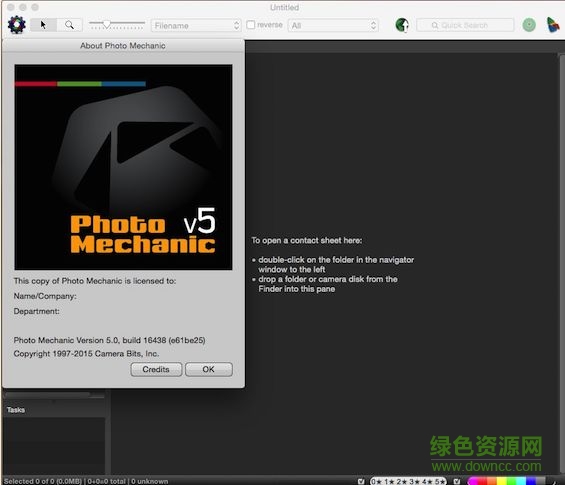Filter by 0 star rating
The width and height of the screenshot is (565, 485).
376,481
